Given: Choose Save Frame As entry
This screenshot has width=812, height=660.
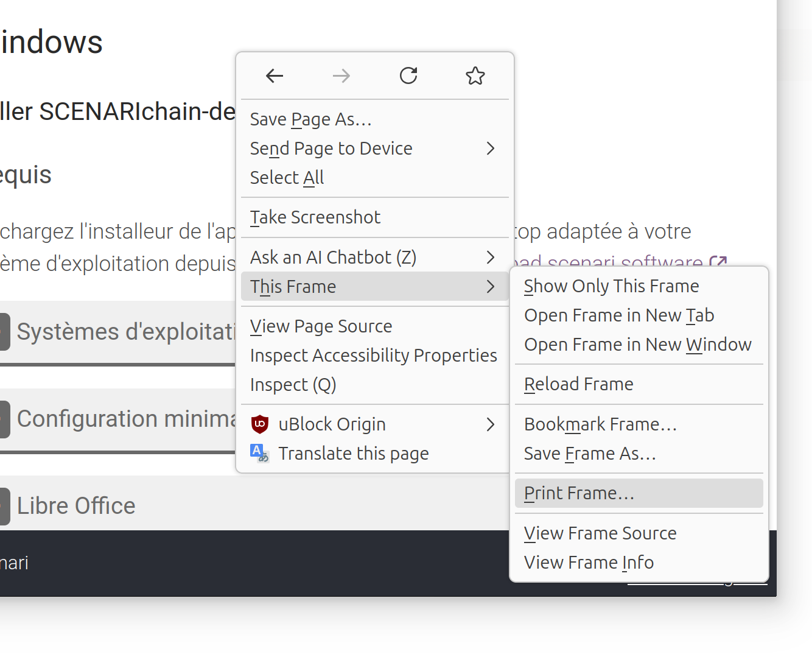Looking at the screenshot, I should coord(590,454).
